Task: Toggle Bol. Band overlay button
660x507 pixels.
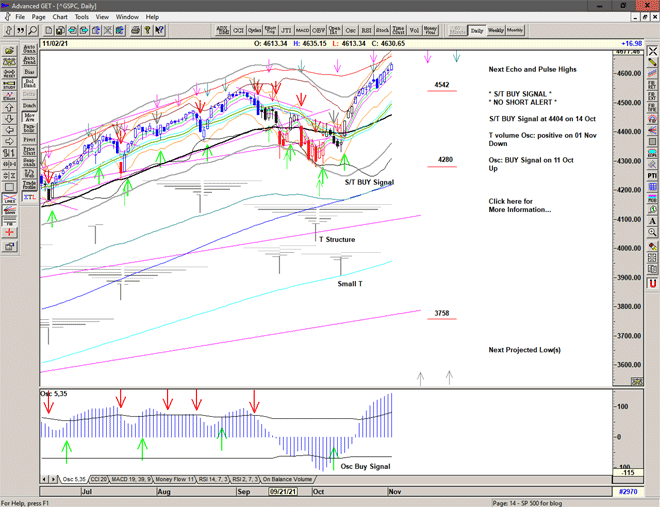Action: coord(29,84)
